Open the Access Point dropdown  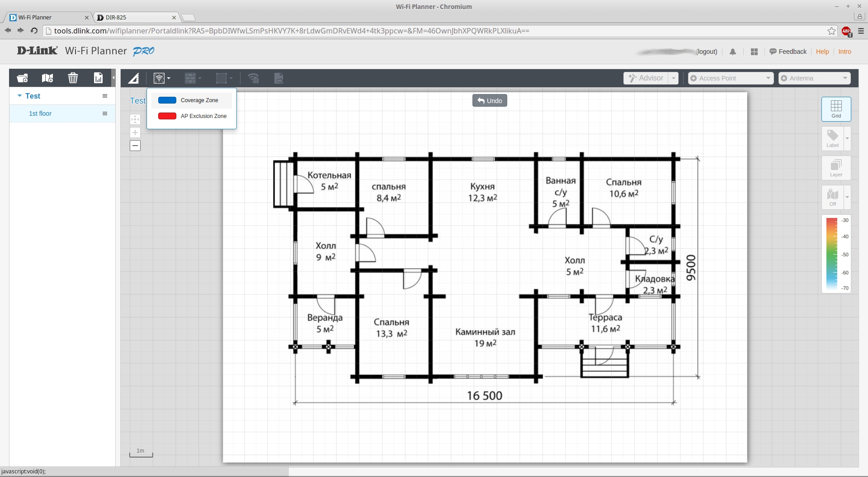click(x=730, y=78)
